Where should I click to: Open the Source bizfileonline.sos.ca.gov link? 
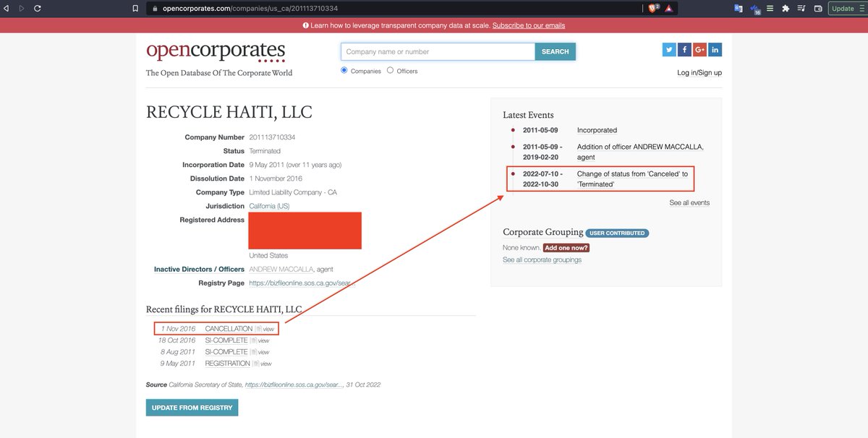pyautogui.click(x=294, y=385)
